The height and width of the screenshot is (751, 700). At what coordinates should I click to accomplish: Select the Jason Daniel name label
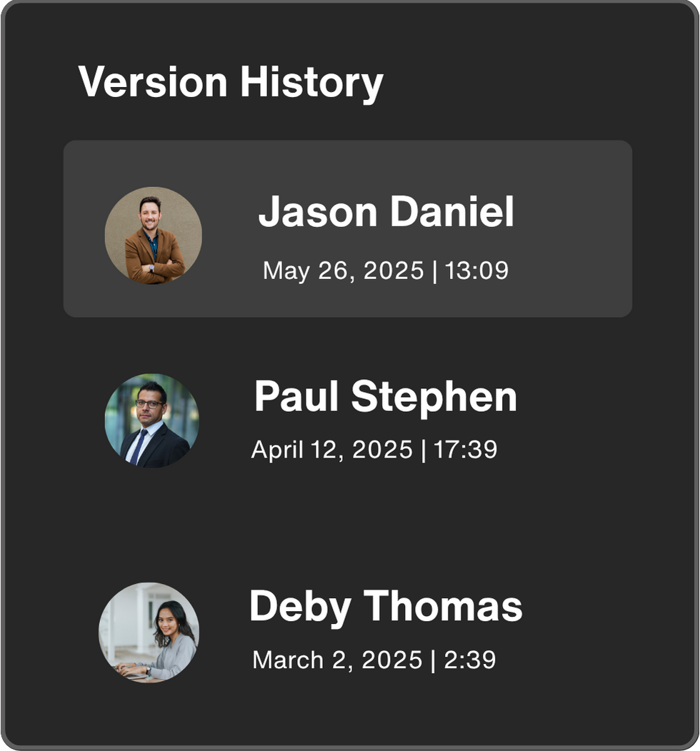pos(386,212)
